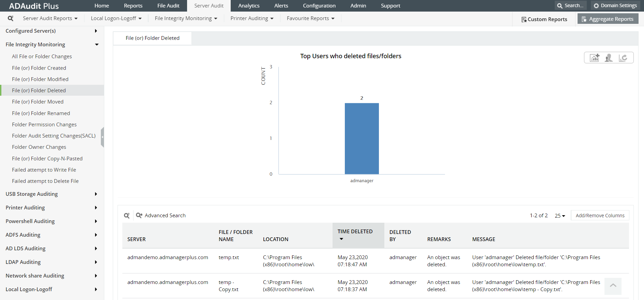The width and height of the screenshot is (644, 300).
Task: Open the 25 rows-per-page dropdown
Action: (559, 216)
